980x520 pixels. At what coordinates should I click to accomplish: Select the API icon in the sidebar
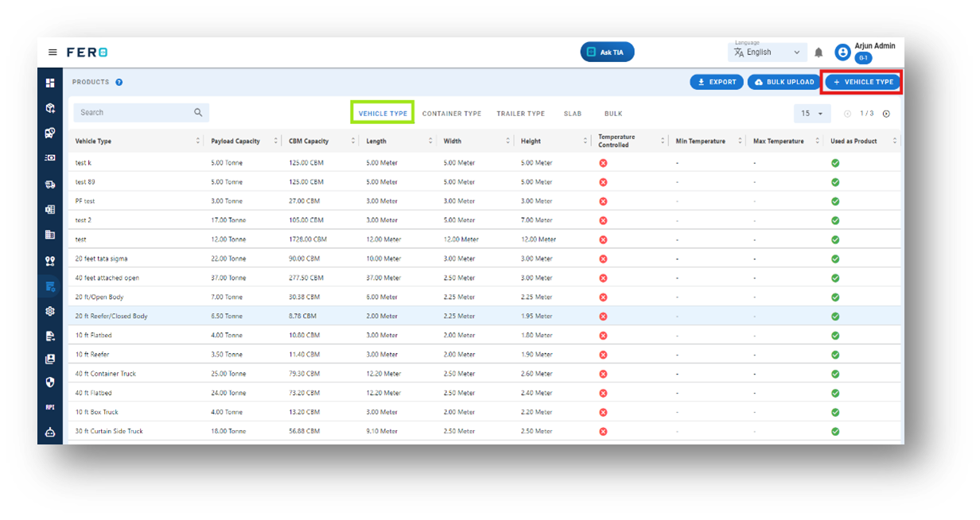(50, 407)
